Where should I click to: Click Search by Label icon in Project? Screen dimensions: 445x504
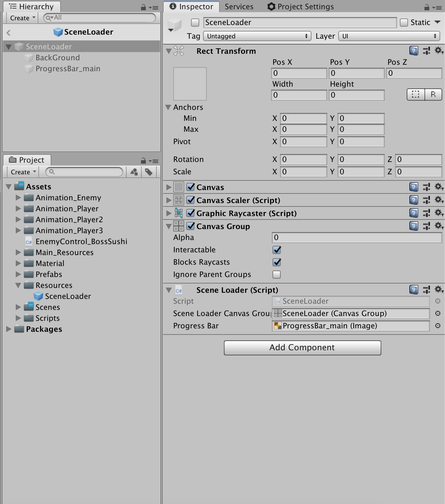coord(149,172)
